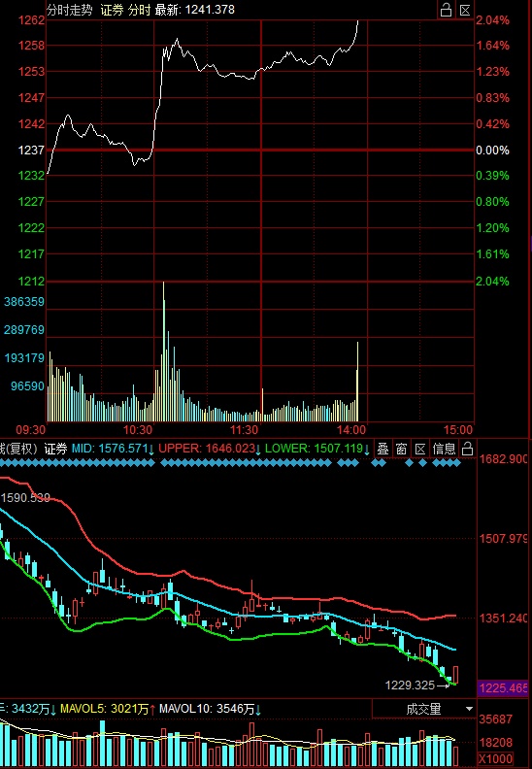Click the MID 1576.571 indicator value

[x=113, y=449]
